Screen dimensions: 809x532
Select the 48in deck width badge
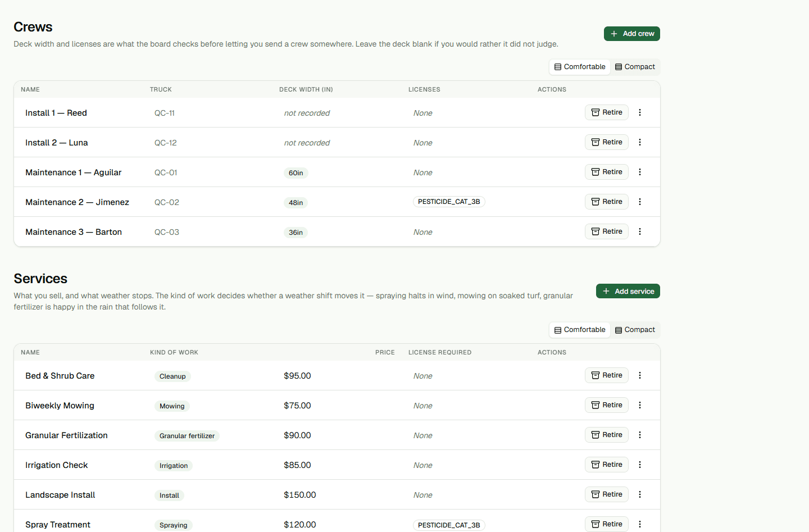tap(296, 203)
